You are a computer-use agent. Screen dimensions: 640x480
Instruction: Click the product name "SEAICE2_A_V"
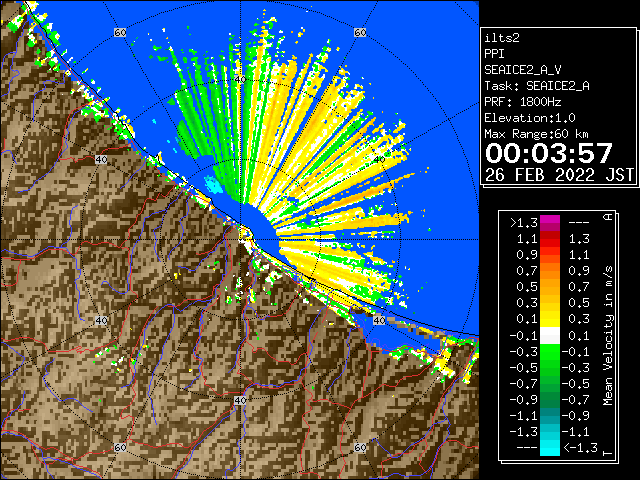coord(523,70)
